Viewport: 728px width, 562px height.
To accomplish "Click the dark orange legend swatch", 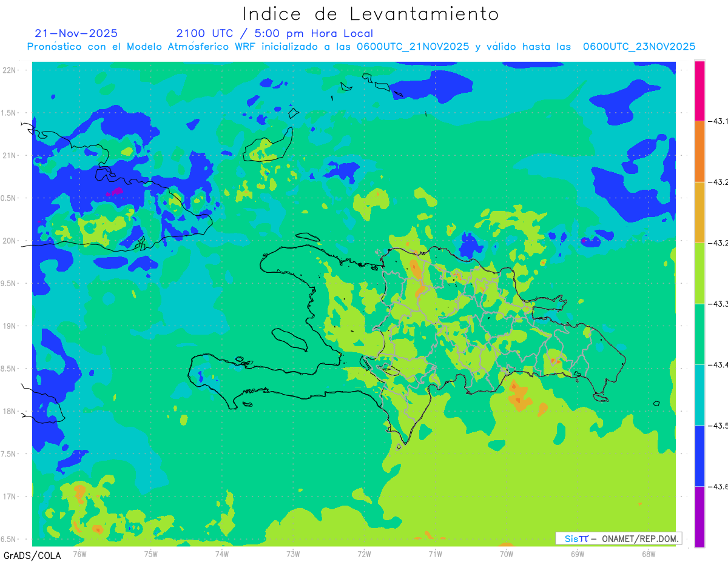I will pos(699,151).
